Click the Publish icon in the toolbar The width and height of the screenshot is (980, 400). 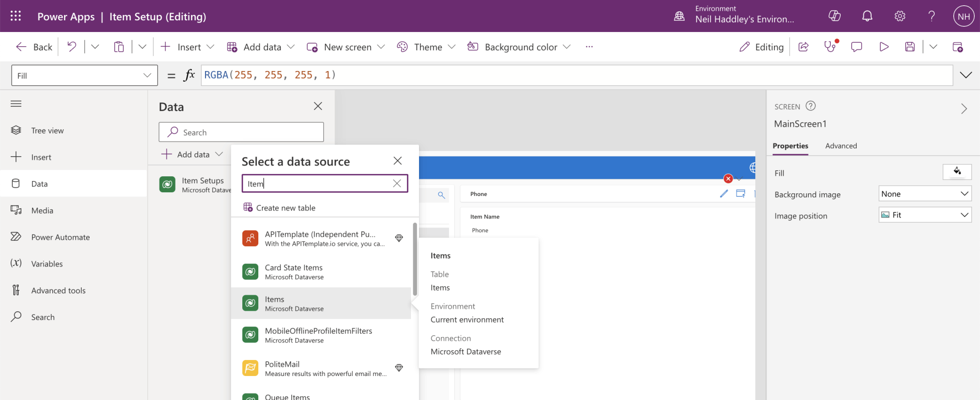tap(958, 47)
